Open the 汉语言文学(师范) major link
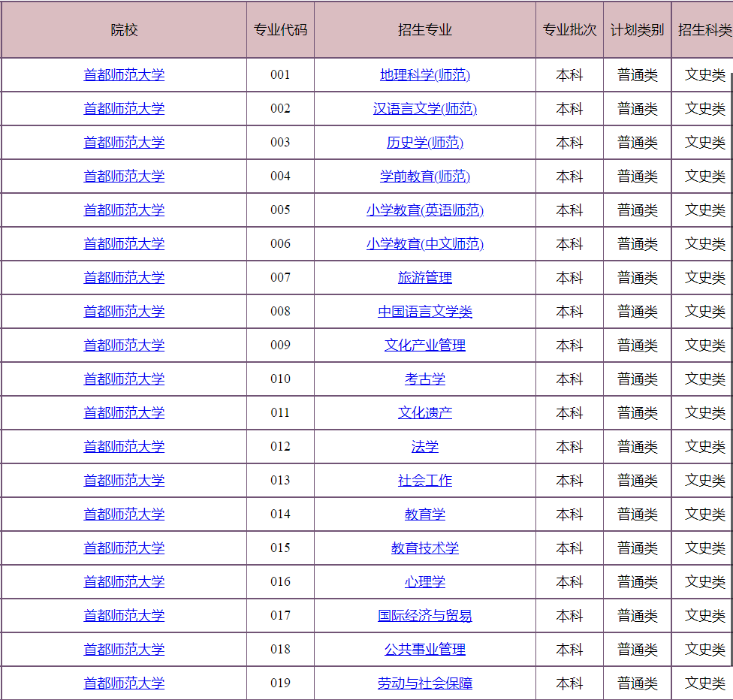 [x=425, y=108]
